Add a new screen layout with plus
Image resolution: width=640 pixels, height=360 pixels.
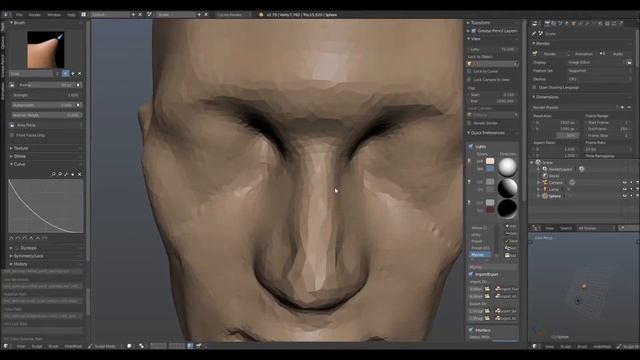coord(133,14)
